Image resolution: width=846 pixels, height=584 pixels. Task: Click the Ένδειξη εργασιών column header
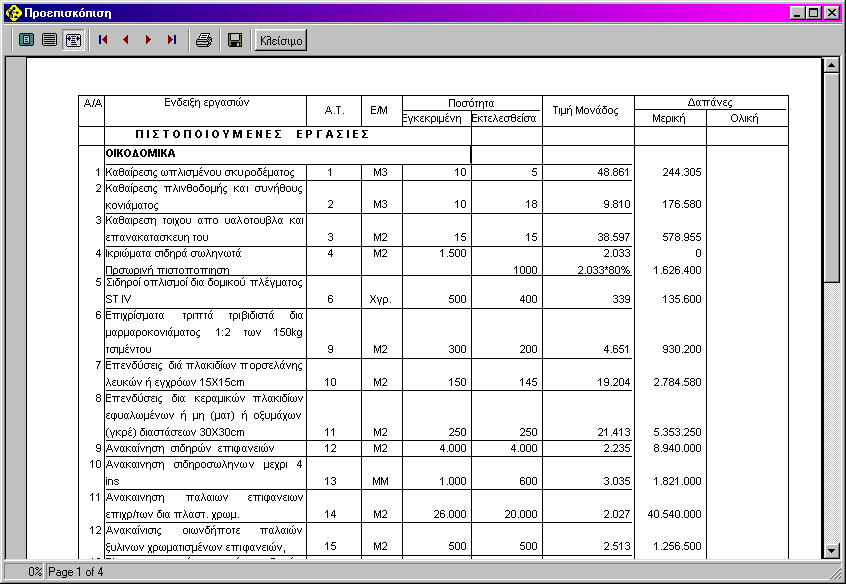click(x=206, y=103)
